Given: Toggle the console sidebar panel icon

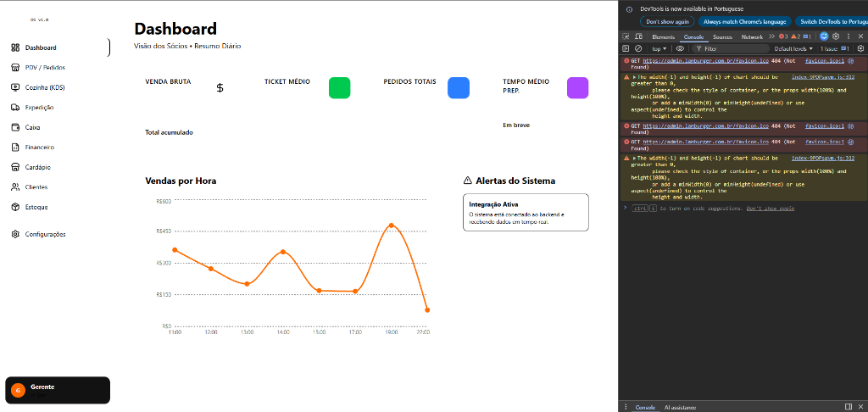Looking at the screenshot, I should (626, 49).
